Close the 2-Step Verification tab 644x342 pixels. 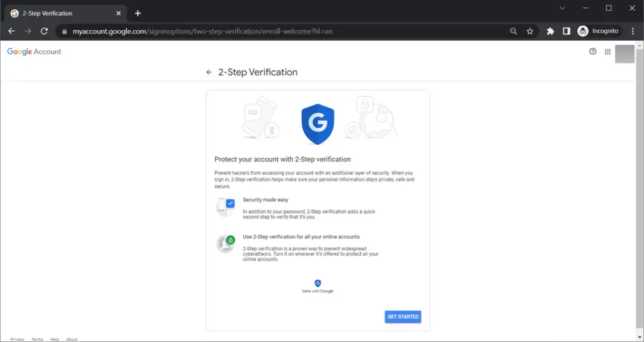(x=118, y=13)
